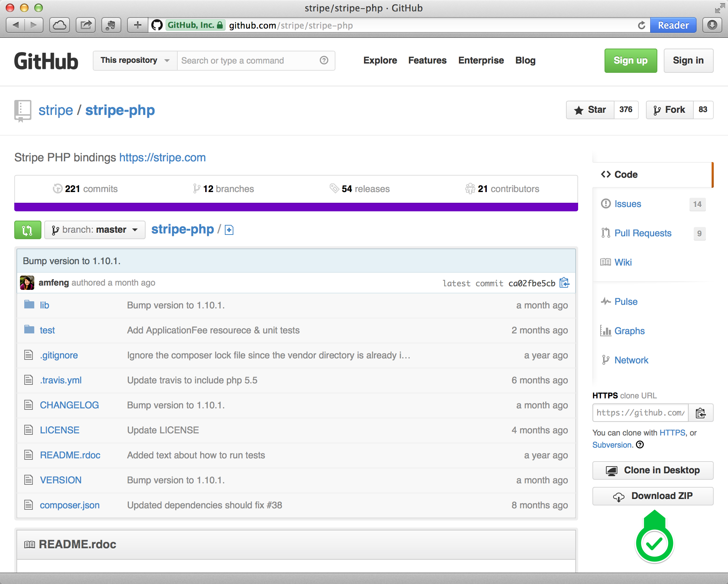The image size is (728, 584).
Task: Copy the HTTPS clone URL to clipboard
Action: [701, 413]
